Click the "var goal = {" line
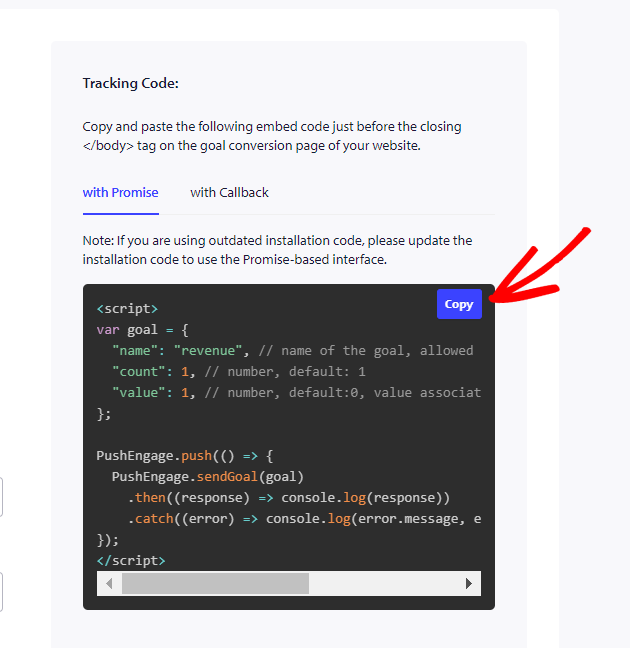Viewport: 630px width, 648px height. tap(143, 330)
